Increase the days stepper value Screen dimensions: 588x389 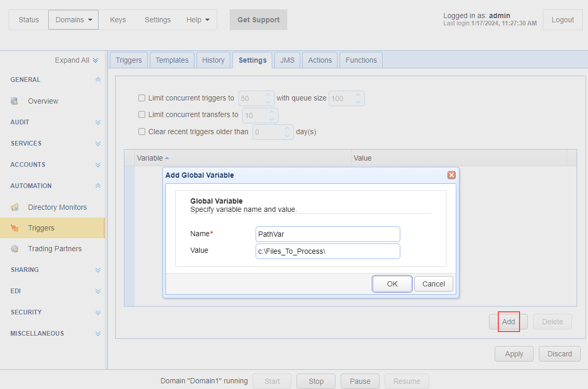[x=287, y=128]
